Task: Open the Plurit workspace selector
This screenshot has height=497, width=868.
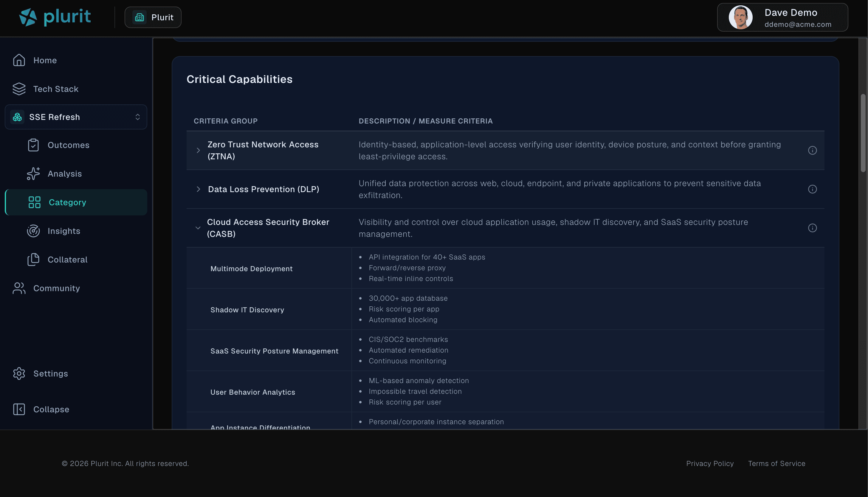Action: pos(153,17)
